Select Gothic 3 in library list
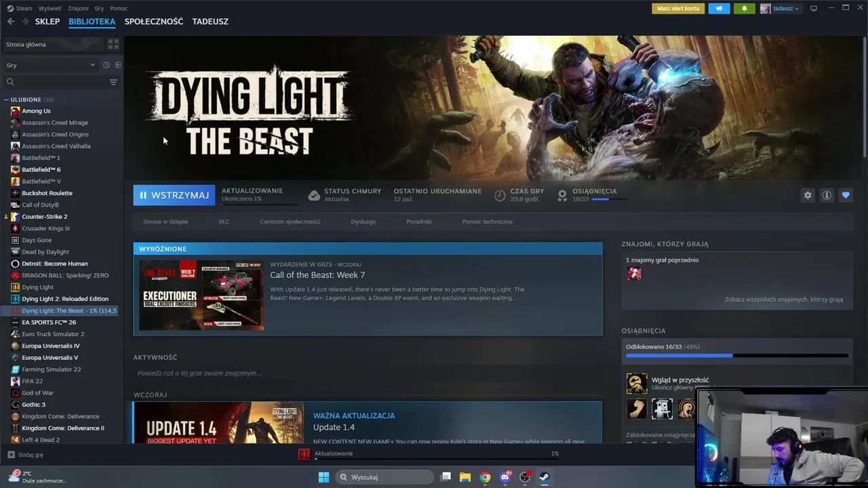 33,405
